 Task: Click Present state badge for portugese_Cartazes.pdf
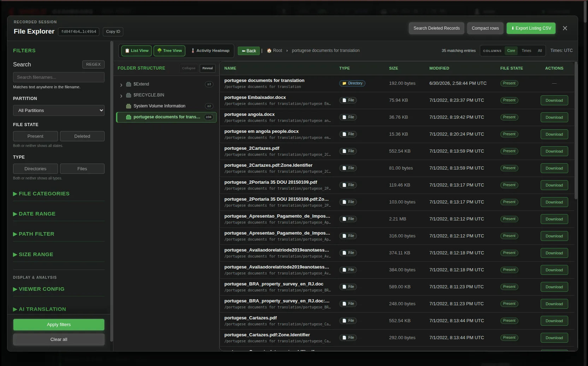(x=509, y=321)
